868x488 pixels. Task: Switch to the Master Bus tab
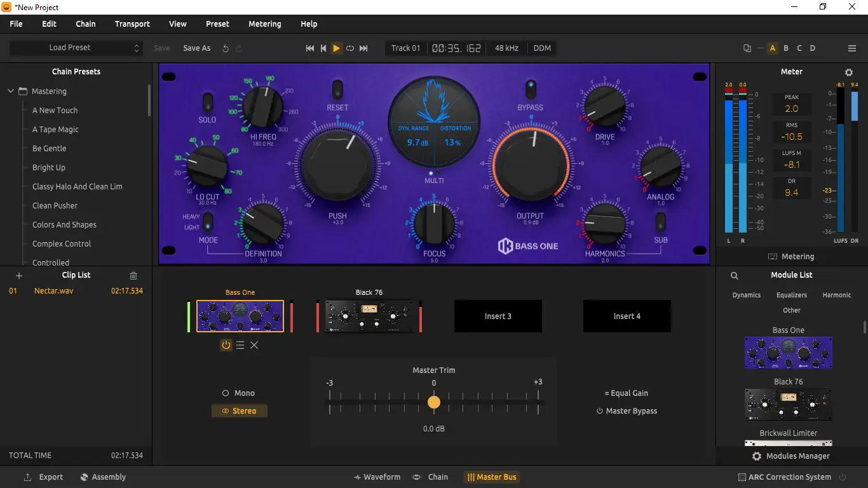(x=492, y=477)
